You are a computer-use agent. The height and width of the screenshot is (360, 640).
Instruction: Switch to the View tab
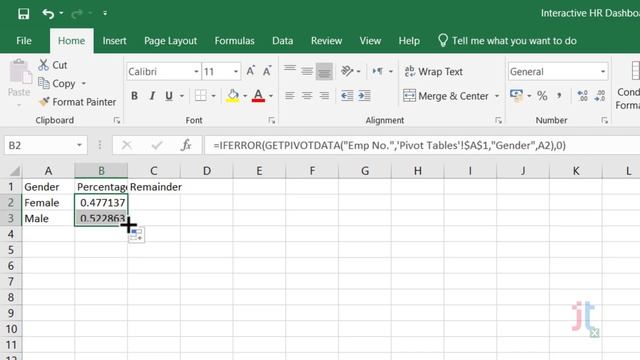[x=370, y=41]
